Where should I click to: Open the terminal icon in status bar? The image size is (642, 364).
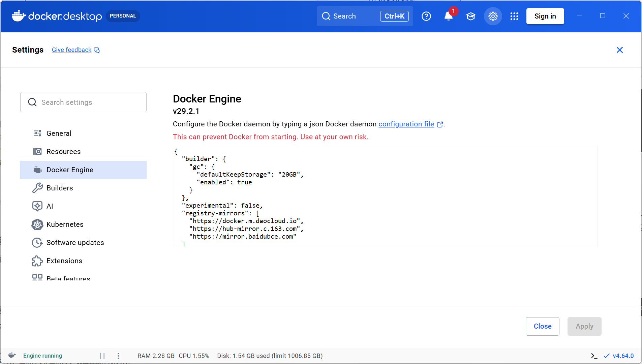tap(594, 356)
